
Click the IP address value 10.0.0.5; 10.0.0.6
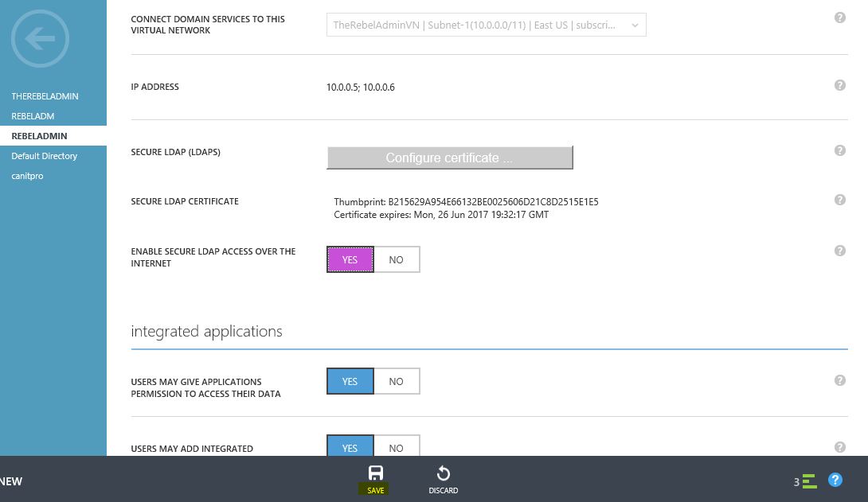[x=361, y=88]
